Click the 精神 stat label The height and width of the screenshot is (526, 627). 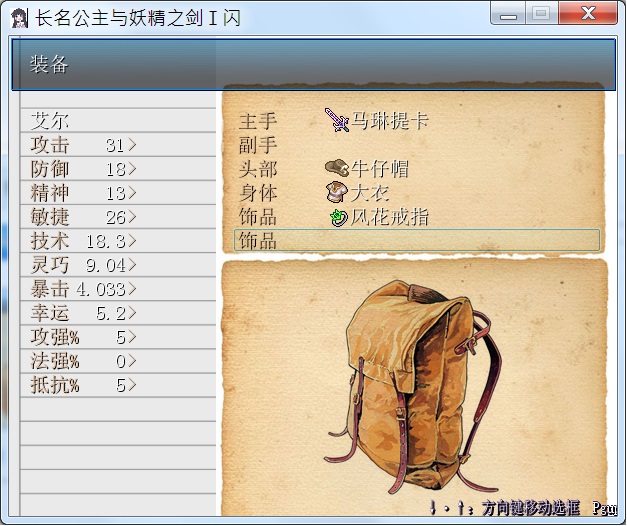coord(50,193)
